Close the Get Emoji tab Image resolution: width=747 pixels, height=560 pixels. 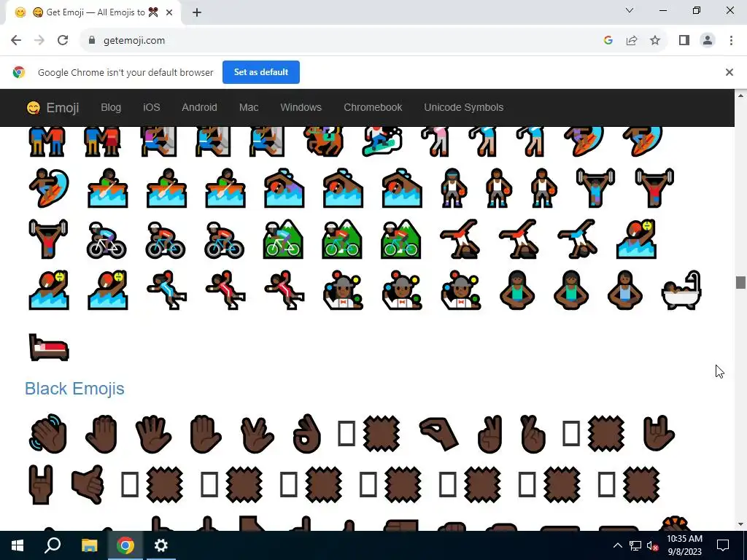[x=169, y=12]
